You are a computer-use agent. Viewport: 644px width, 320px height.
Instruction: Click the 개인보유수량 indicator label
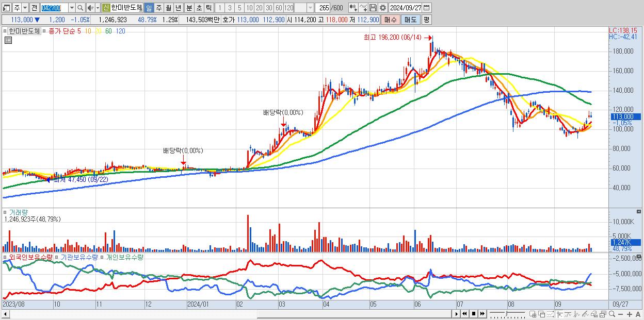124,257
